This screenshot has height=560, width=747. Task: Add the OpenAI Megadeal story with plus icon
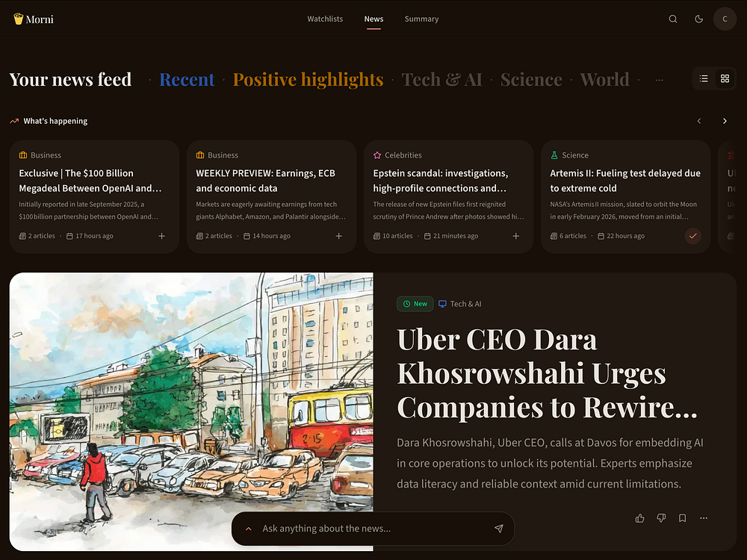(x=162, y=236)
